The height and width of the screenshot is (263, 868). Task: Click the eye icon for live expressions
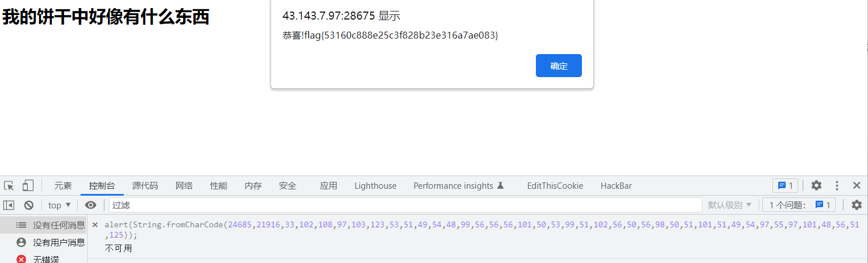click(x=90, y=205)
